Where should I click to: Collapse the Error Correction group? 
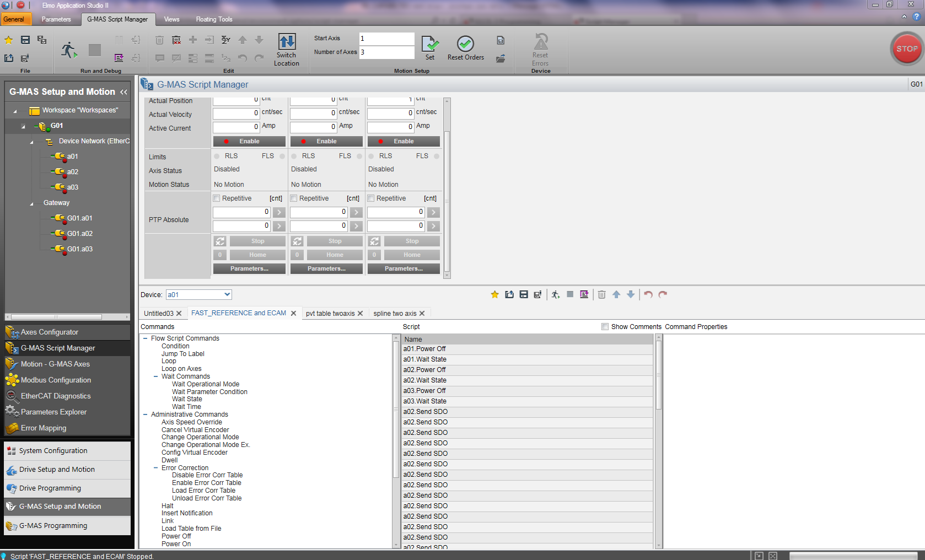point(155,468)
